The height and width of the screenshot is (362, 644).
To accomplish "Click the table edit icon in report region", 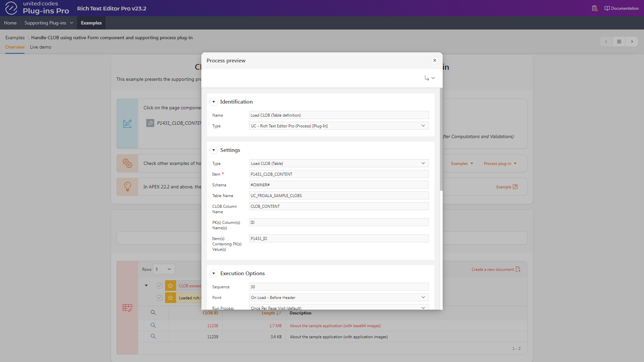I will tap(127, 308).
